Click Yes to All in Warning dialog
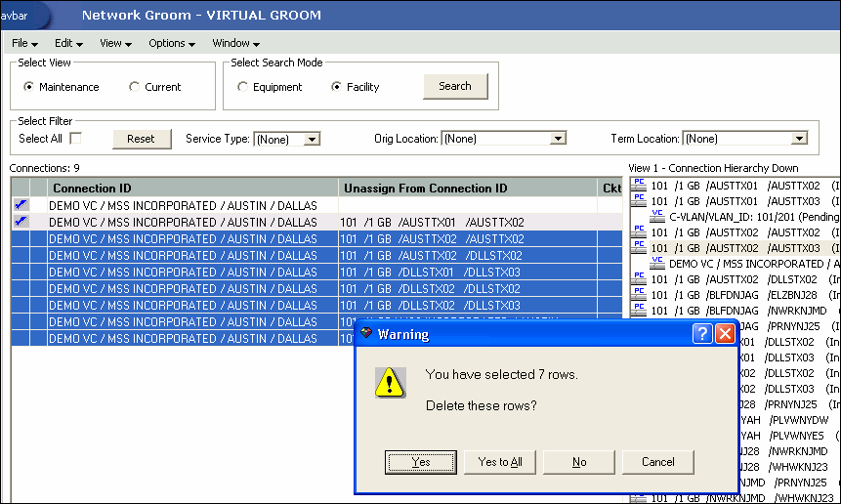Viewport: 841px width, 504px height. tap(500, 462)
